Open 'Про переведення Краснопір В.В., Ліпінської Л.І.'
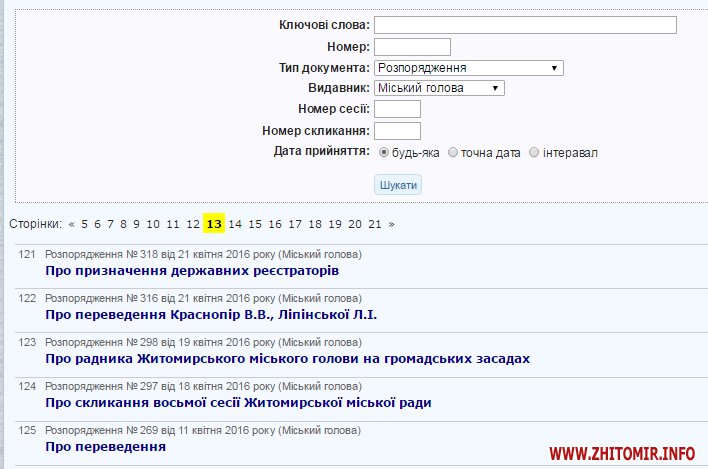Viewport: 708px width, 469px height. (x=211, y=315)
